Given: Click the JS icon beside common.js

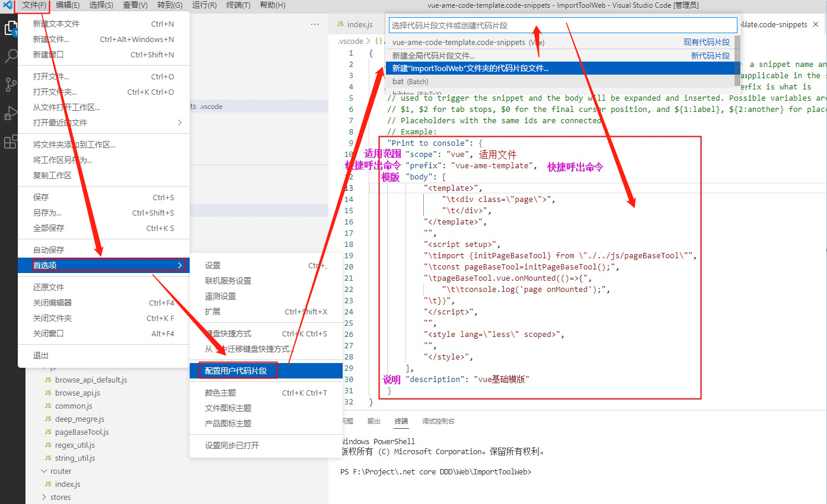Looking at the screenshot, I should click(x=49, y=406).
